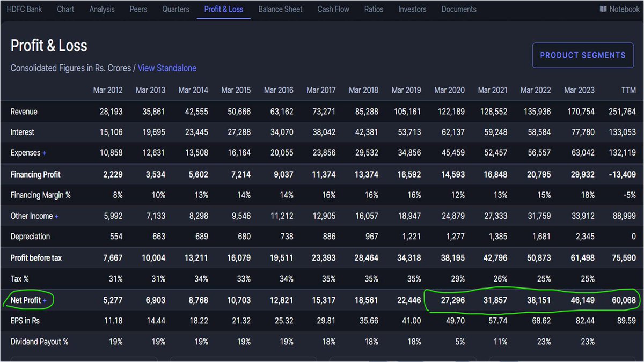Image resolution: width=644 pixels, height=362 pixels.
Task: Select the Depreciation row label
Action: tap(30, 237)
